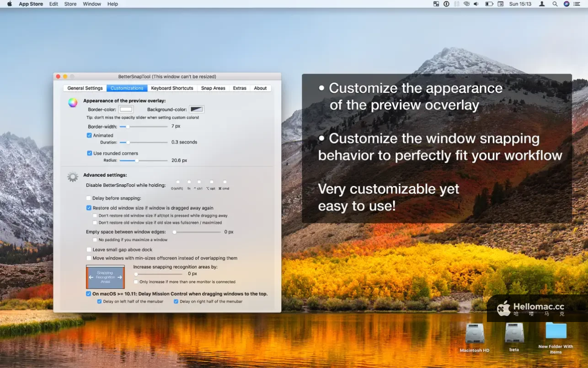Click the Border-color swatch
The width and height of the screenshot is (588, 368).
click(x=126, y=109)
